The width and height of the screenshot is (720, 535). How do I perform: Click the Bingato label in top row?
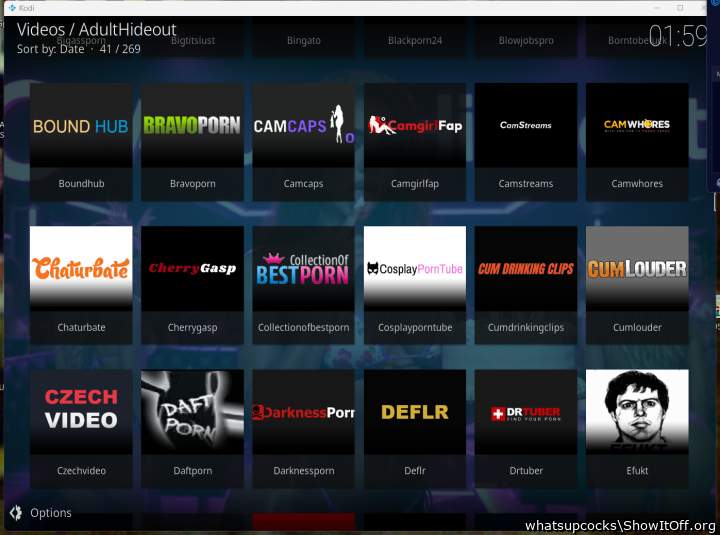(304, 40)
